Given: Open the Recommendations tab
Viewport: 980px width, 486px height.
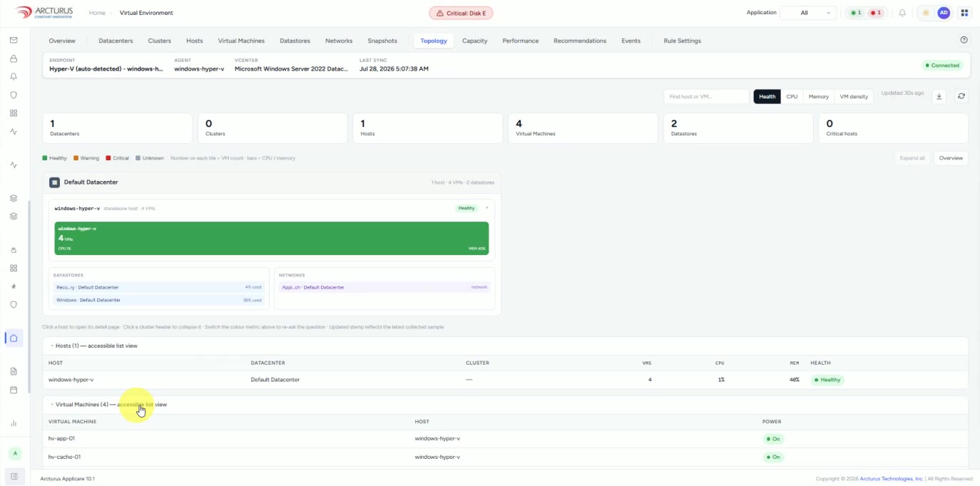Looking at the screenshot, I should click(x=580, y=41).
